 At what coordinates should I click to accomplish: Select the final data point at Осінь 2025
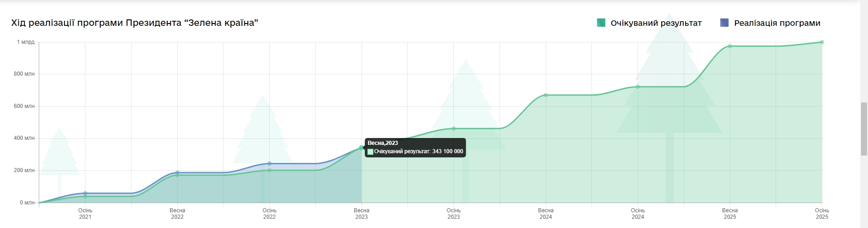(822, 42)
